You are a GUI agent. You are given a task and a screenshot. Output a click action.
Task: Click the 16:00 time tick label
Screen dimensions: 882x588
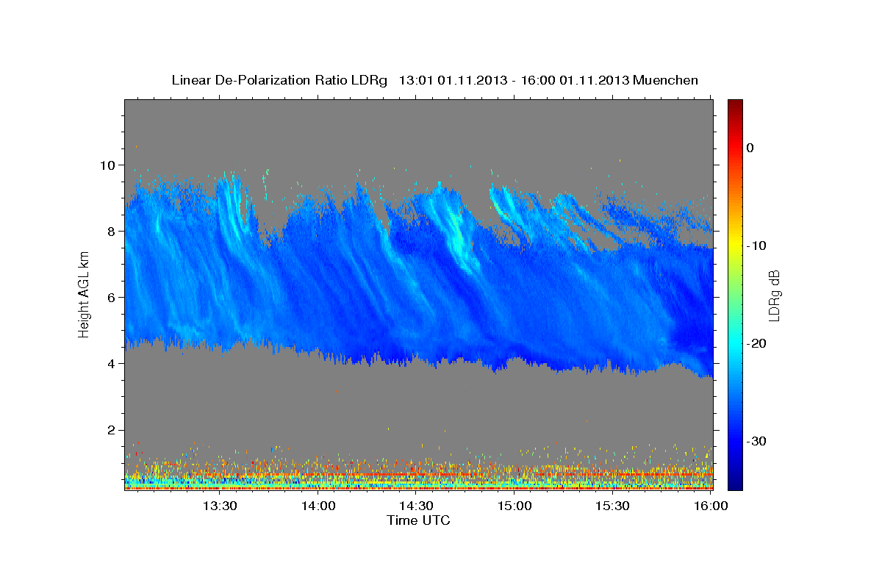click(710, 506)
